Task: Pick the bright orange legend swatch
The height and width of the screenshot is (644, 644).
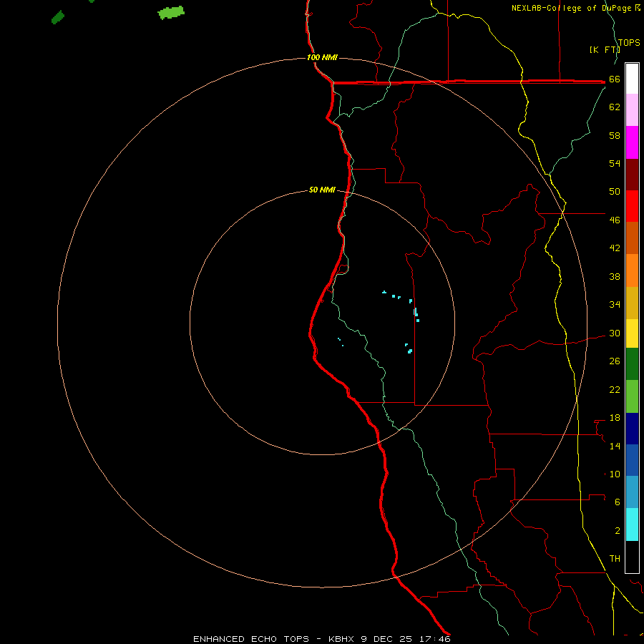Action: pyautogui.click(x=632, y=270)
